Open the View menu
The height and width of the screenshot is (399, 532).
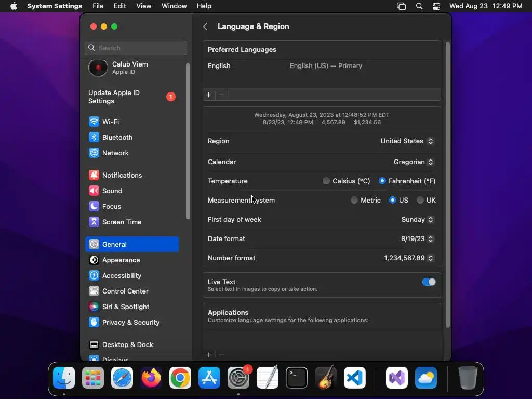pyautogui.click(x=144, y=6)
